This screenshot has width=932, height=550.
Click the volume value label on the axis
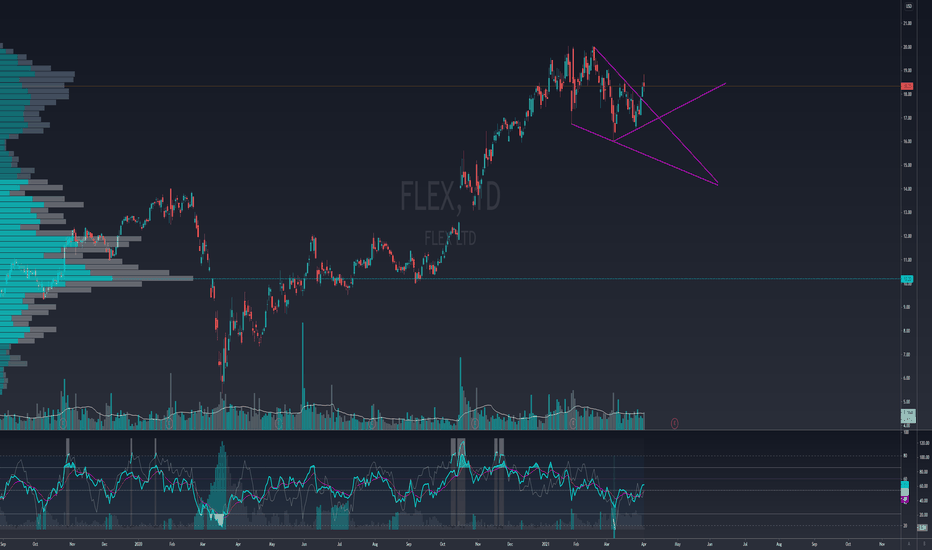click(908, 415)
